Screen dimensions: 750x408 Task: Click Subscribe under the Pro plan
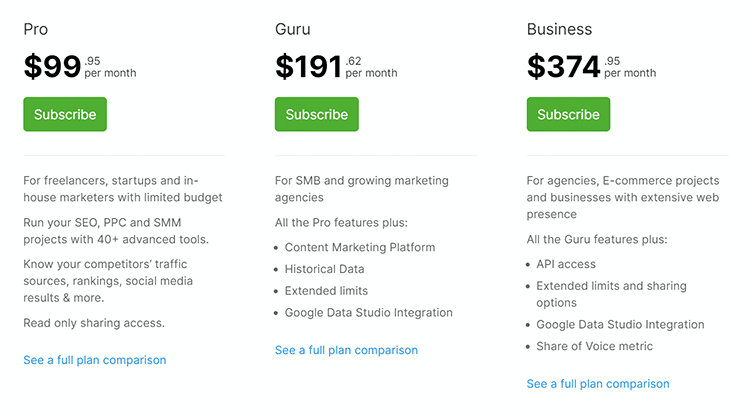(65, 114)
